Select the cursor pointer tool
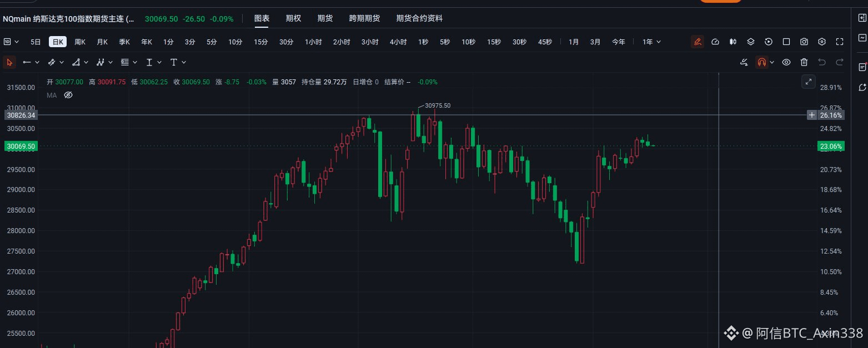 click(9, 62)
